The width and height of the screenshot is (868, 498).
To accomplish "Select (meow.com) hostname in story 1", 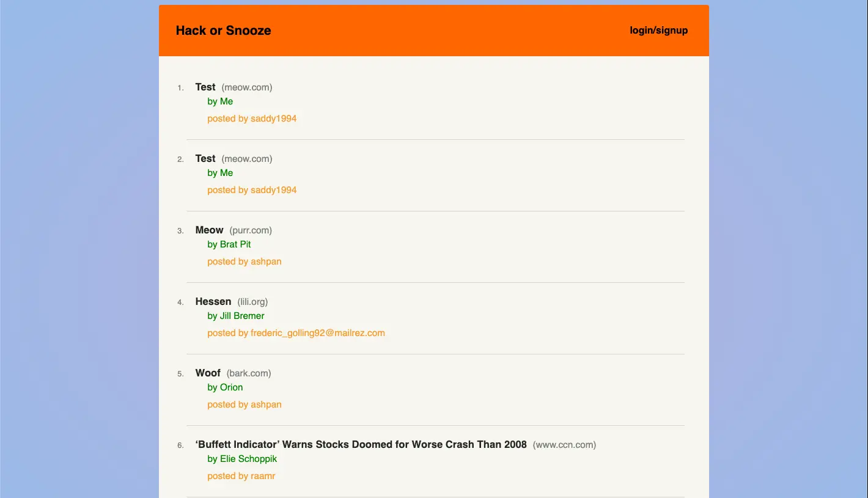I will click(247, 87).
